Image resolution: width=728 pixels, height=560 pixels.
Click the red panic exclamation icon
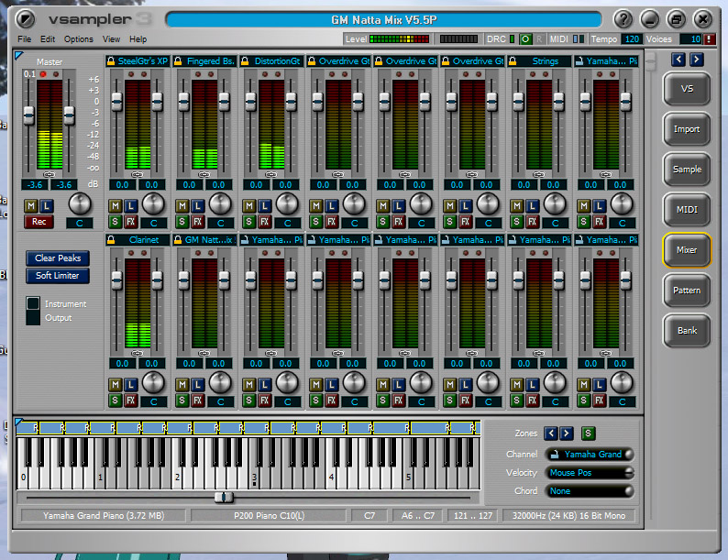(x=709, y=39)
